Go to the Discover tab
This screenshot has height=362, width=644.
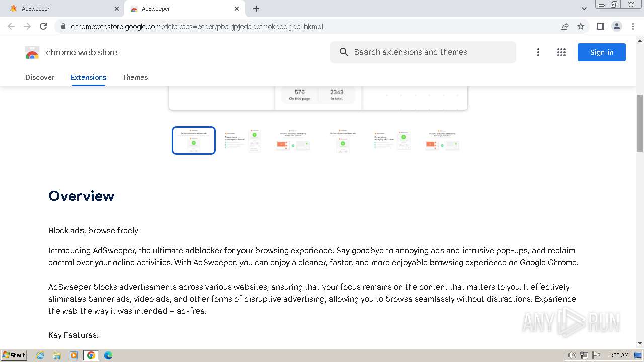40,77
